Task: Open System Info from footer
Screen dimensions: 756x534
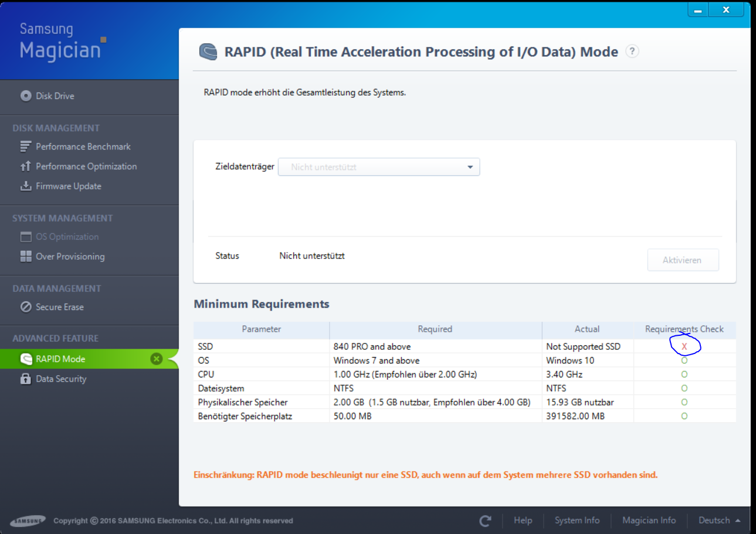Action: pos(577,521)
